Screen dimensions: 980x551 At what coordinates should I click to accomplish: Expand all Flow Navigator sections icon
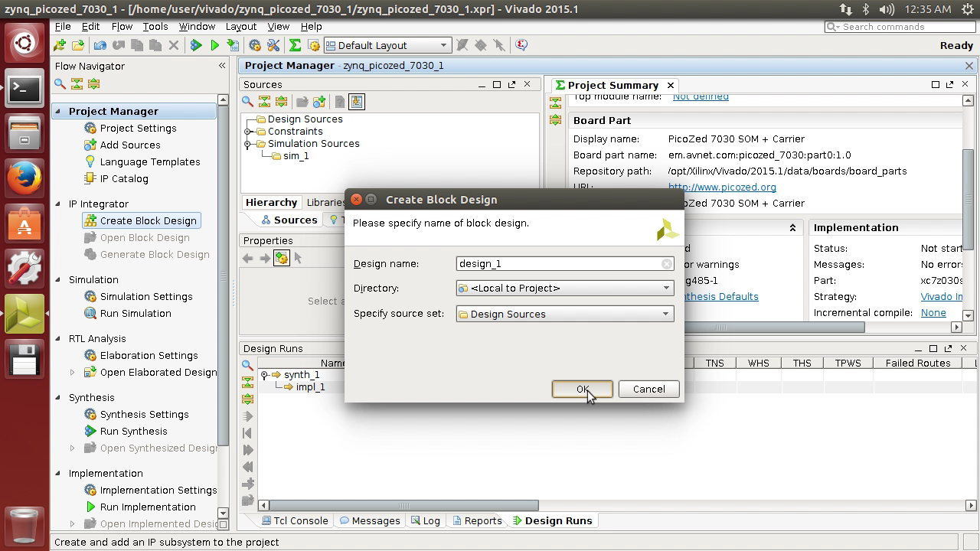click(93, 84)
